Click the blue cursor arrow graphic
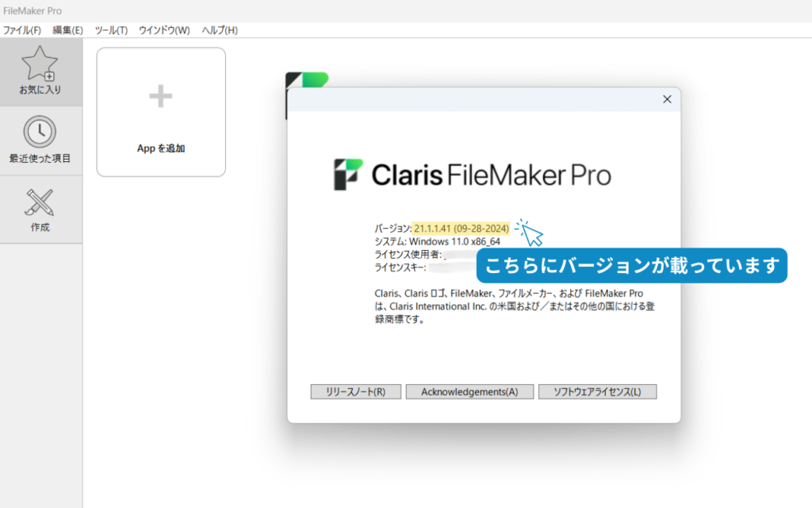This screenshot has height=508, width=812. coord(530,233)
